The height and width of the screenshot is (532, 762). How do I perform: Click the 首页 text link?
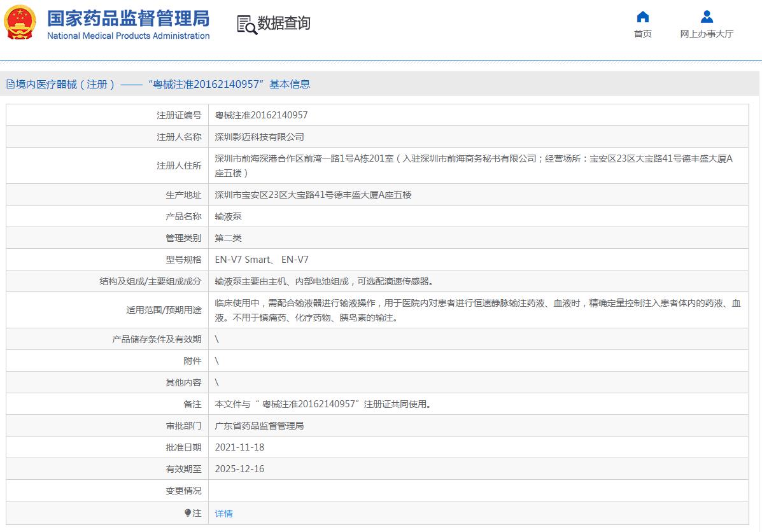642,34
